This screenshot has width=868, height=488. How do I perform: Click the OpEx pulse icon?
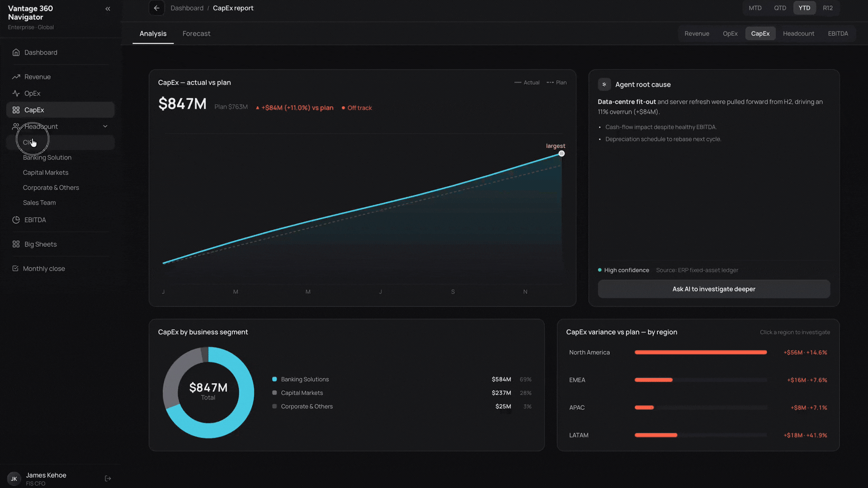[x=16, y=94]
